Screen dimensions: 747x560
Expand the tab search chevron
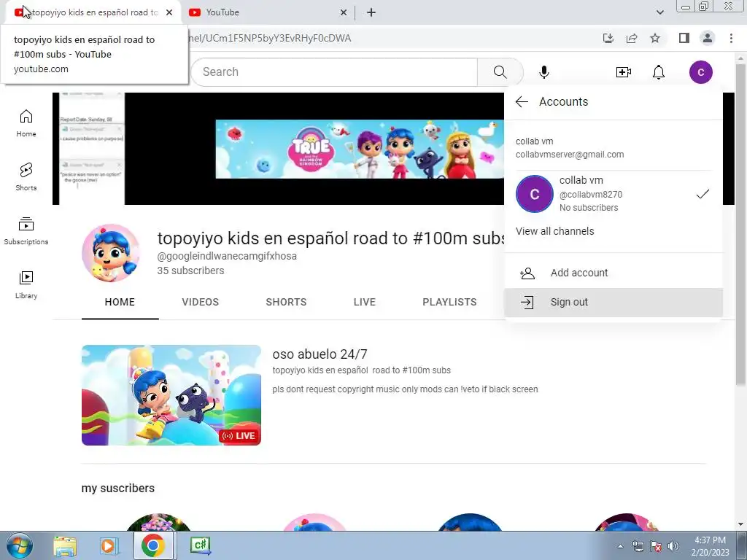click(659, 12)
